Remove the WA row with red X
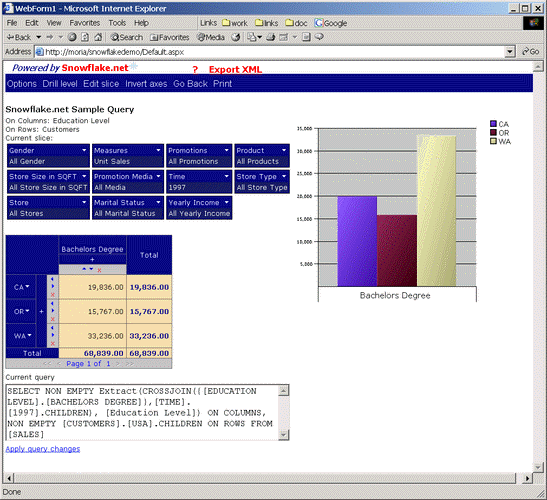 pyautogui.click(x=53, y=344)
